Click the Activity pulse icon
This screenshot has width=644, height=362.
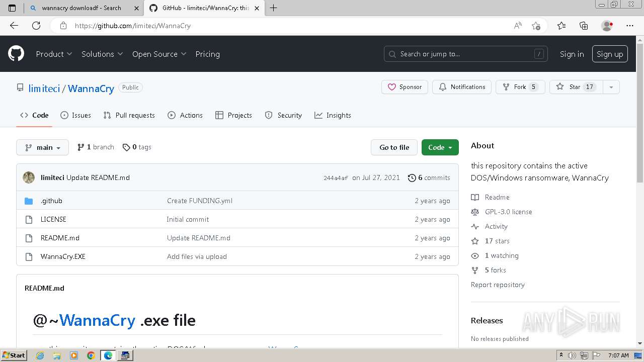(x=475, y=226)
